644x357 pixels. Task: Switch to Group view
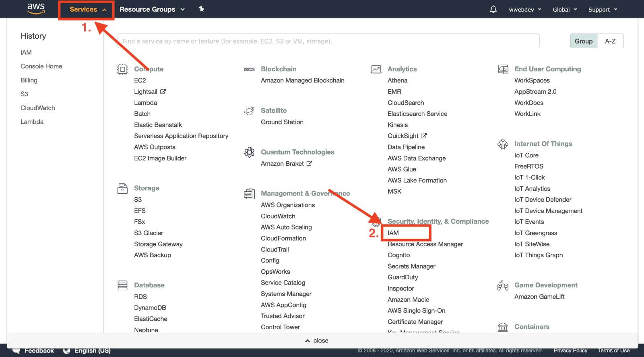584,41
